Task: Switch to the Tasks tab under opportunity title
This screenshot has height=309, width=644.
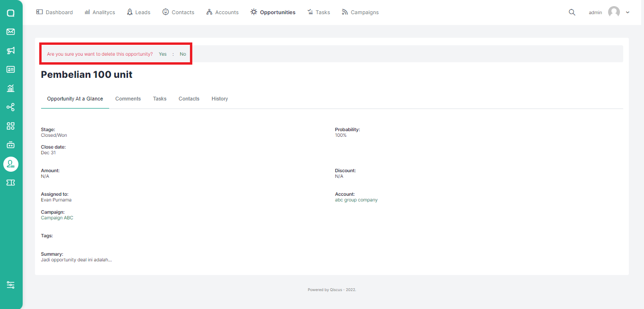Action: [x=160, y=99]
